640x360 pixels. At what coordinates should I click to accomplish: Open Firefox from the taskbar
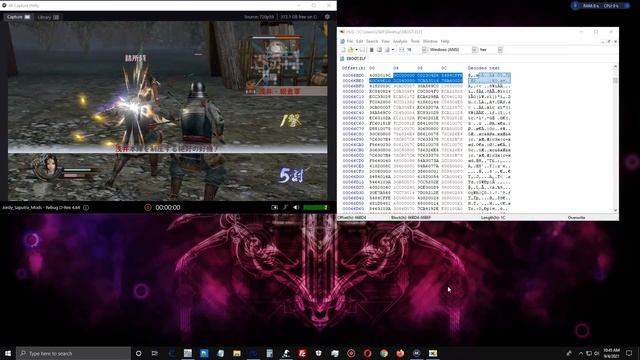pyautogui.click(x=400, y=353)
